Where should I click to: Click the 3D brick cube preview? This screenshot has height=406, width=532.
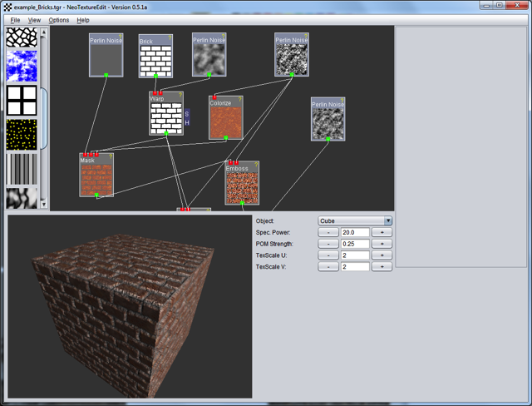130,306
